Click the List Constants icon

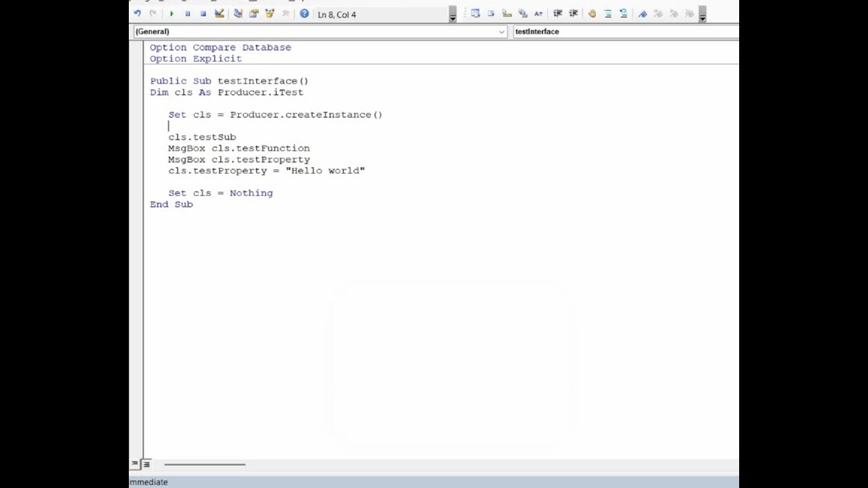click(x=491, y=14)
